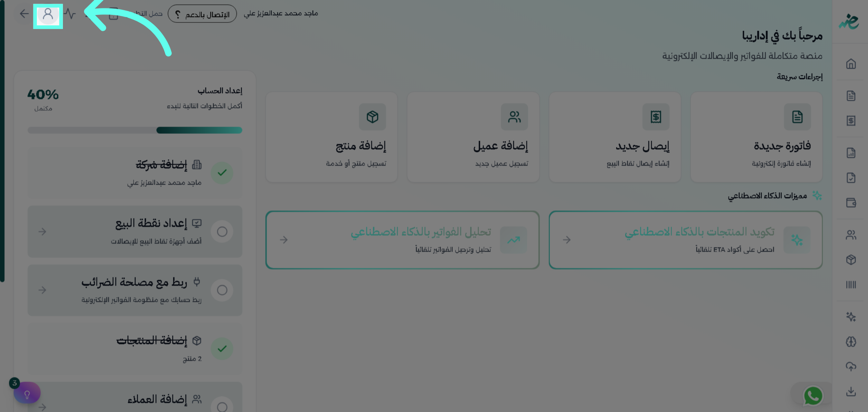The image size is (868, 412).
Task: Mark the إعداد نقطة البيع step as done
Action: click(222, 231)
